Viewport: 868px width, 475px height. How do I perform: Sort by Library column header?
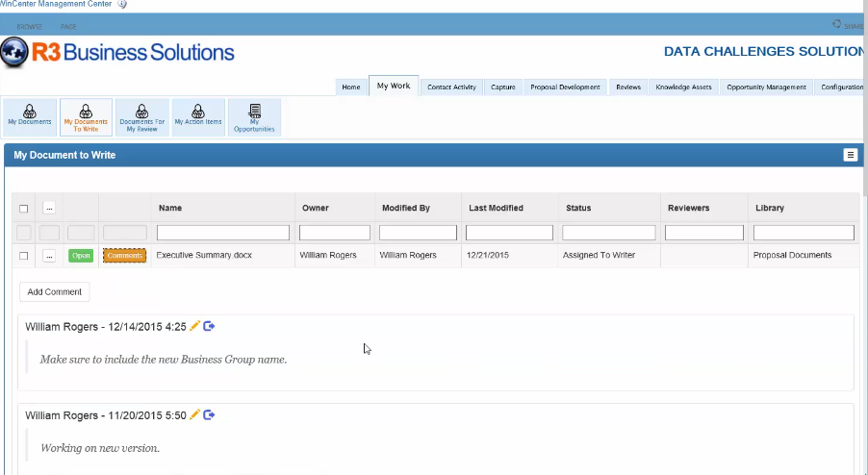click(770, 208)
